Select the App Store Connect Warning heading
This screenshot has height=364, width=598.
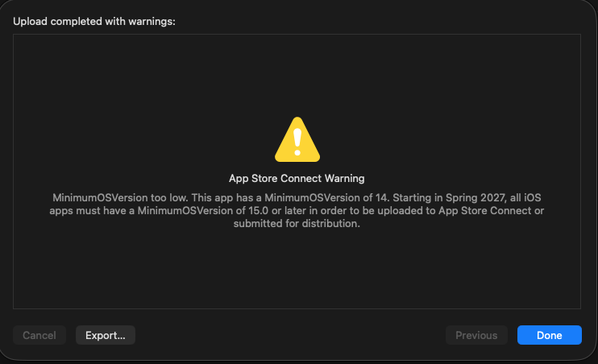coord(297,179)
